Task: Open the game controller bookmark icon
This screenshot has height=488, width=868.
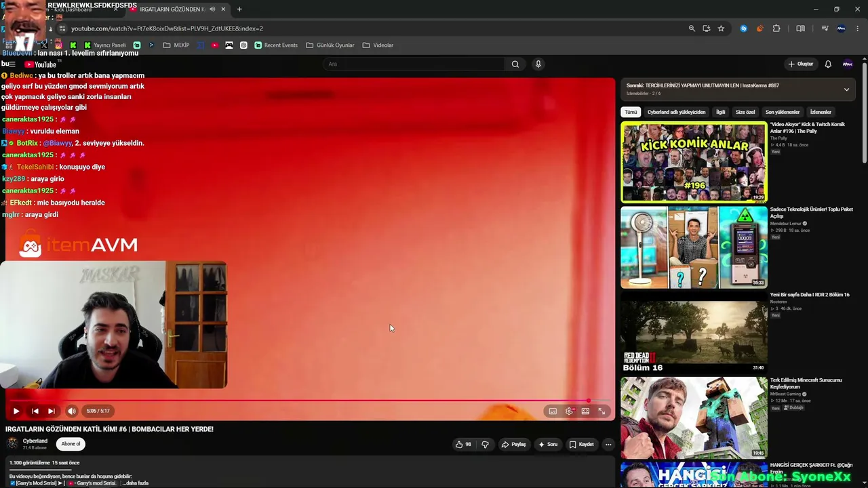Action: pyautogui.click(x=229, y=45)
